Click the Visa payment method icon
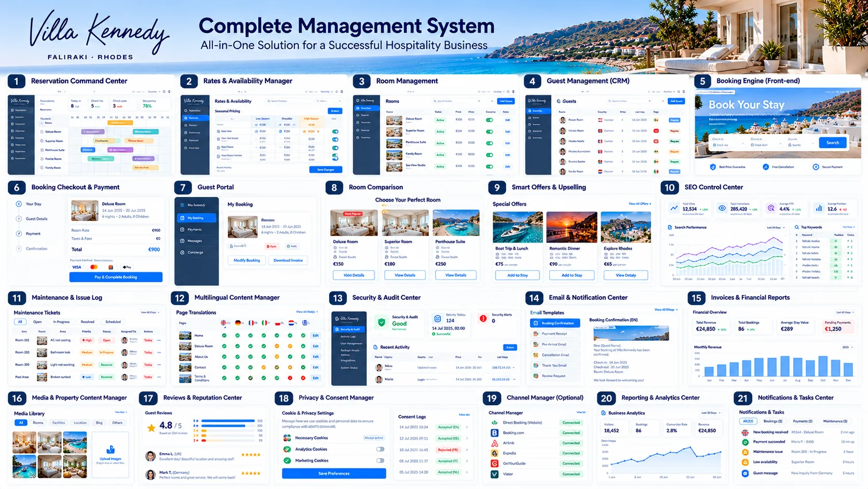Image resolution: width=868 pixels, height=489 pixels. click(x=77, y=267)
